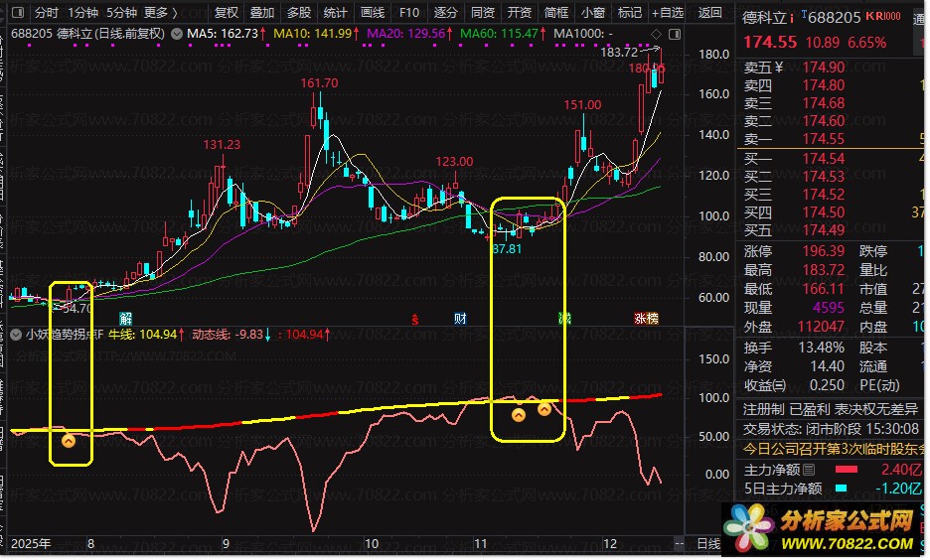Click the red i info icon beside 德科立
Viewport: 930px width, 560px height.
(791, 19)
